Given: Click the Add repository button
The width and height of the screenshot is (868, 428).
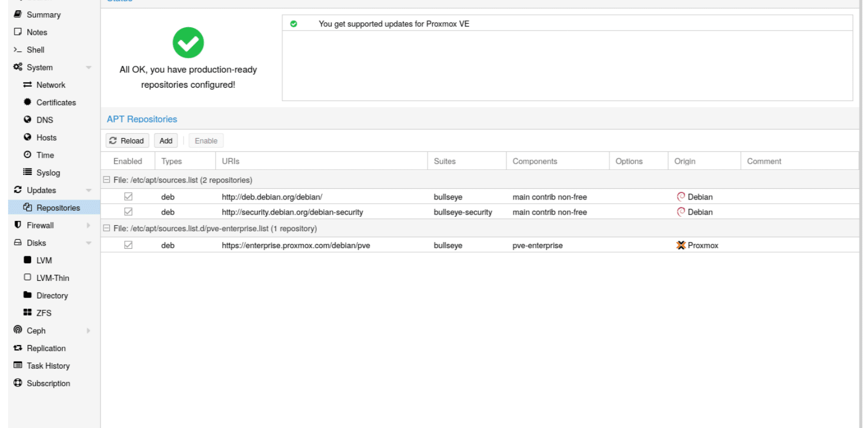Looking at the screenshot, I should 166,141.
